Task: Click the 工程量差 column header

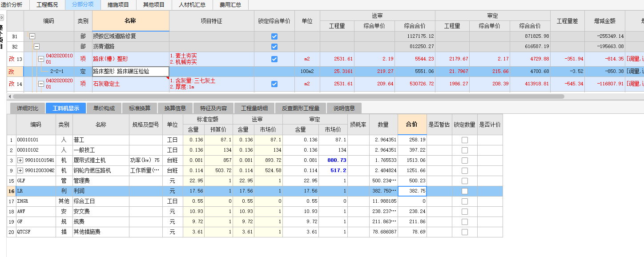Action: [x=568, y=21]
